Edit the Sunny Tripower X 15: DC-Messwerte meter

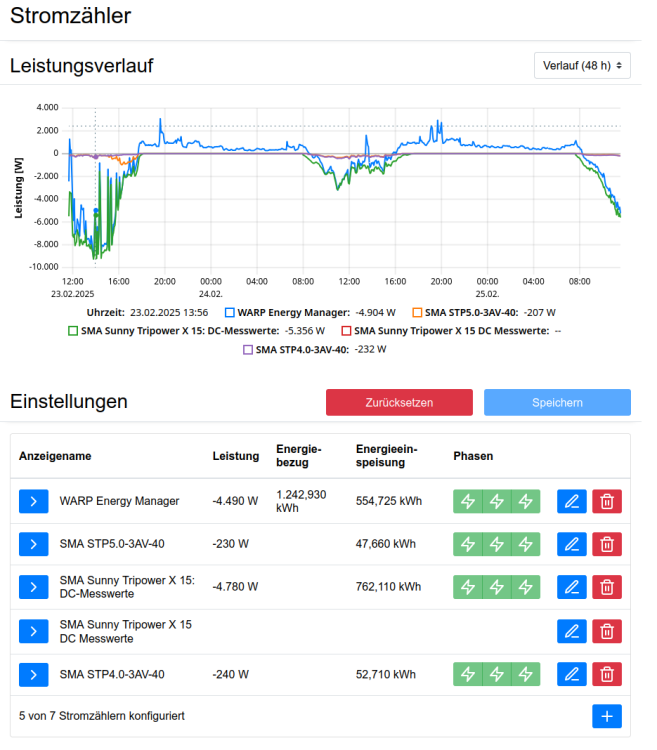[x=572, y=587]
